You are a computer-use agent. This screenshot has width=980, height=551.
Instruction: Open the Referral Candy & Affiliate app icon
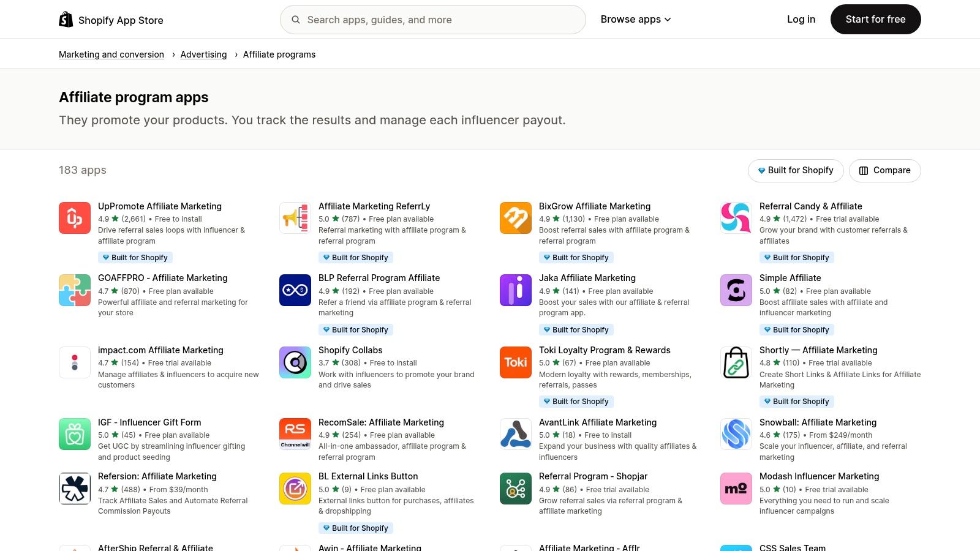pyautogui.click(x=736, y=218)
